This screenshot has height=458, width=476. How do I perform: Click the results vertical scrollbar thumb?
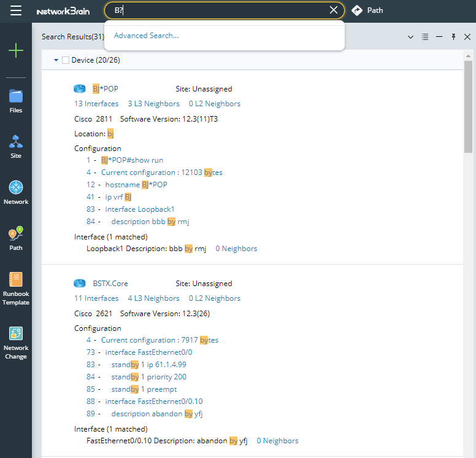tap(468, 106)
